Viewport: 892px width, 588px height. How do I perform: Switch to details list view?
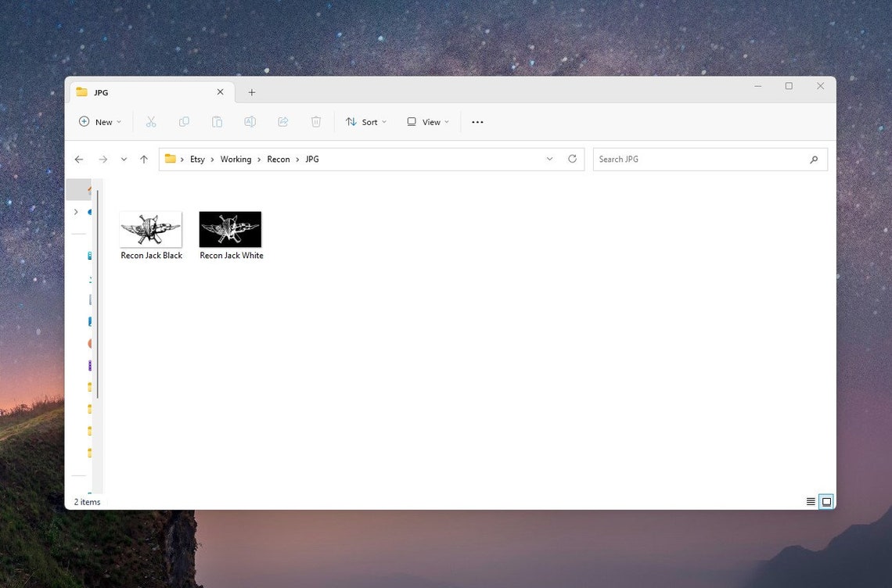tap(811, 501)
